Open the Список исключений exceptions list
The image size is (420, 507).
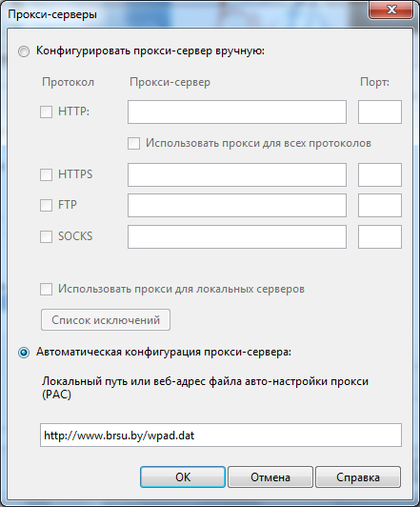(x=106, y=320)
